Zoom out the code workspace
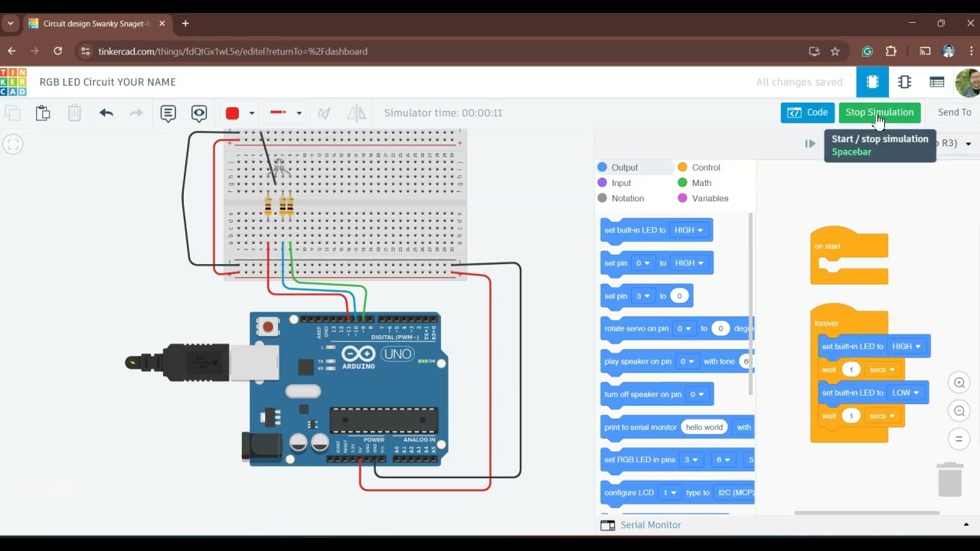This screenshot has width=980, height=551. (959, 411)
